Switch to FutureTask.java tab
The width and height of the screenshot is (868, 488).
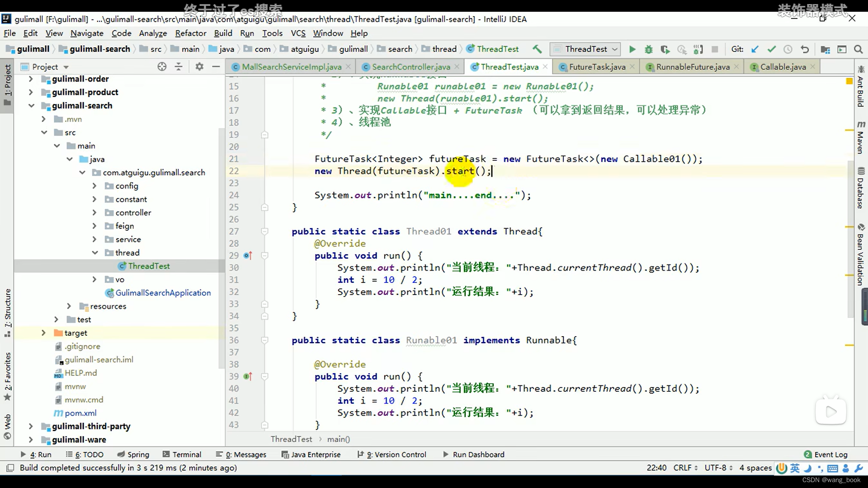point(597,67)
